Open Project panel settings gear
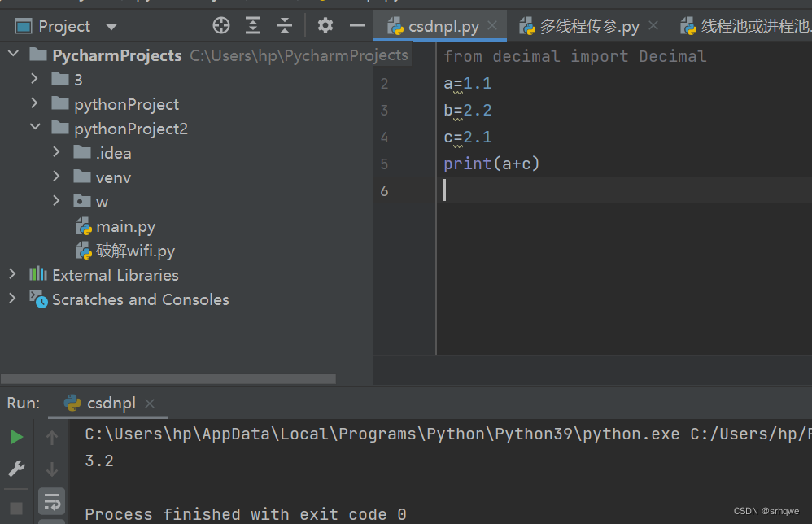This screenshot has width=812, height=524. point(325,25)
